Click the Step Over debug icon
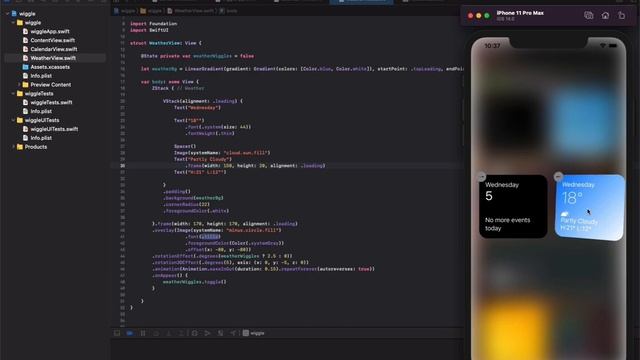The height and width of the screenshot is (360, 640). pos(156,333)
